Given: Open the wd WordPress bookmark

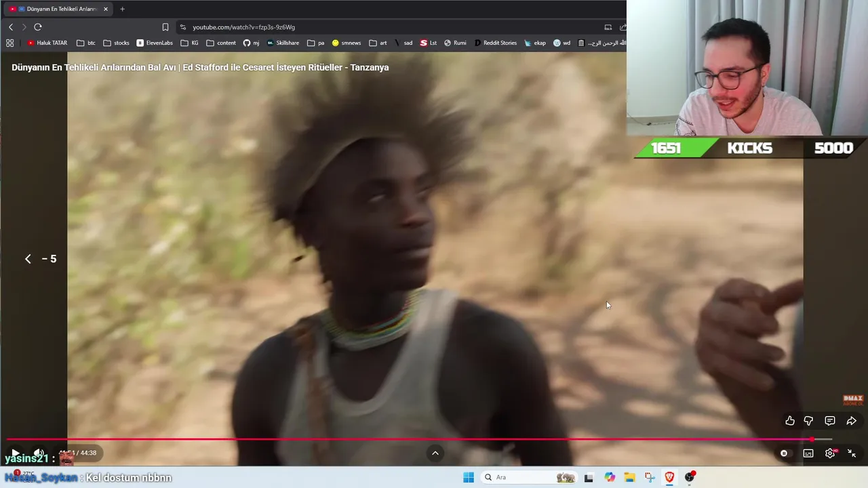Looking at the screenshot, I should (561, 43).
